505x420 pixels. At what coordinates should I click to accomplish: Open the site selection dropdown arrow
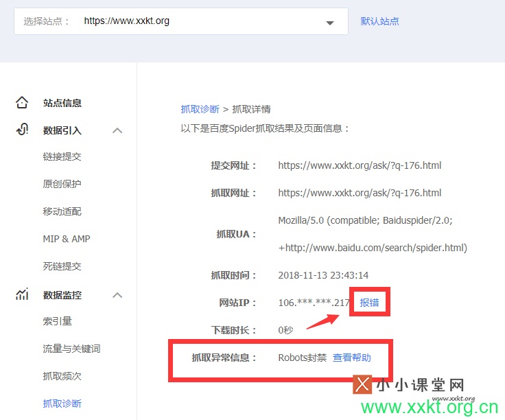[x=330, y=23]
